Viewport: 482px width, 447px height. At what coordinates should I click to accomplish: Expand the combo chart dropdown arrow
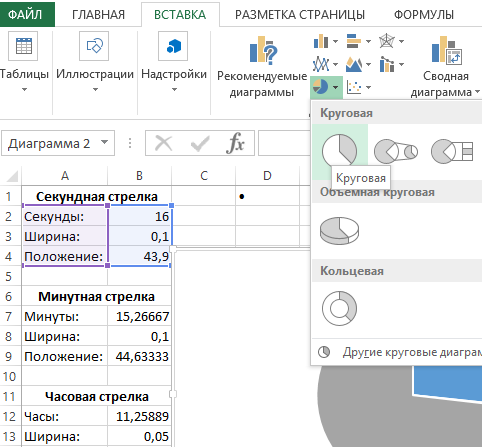pyautogui.click(x=401, y=64)
